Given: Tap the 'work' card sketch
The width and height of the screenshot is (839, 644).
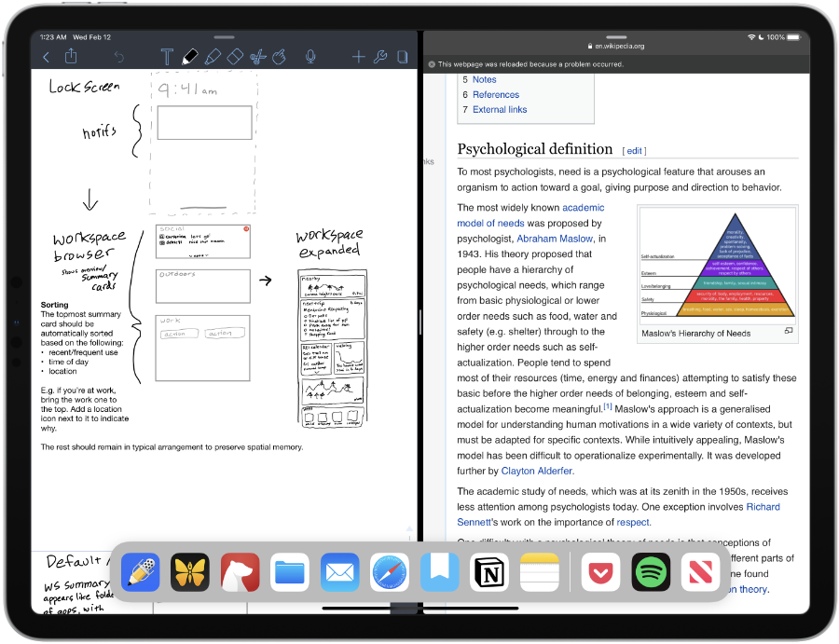Looking at the screenshot, I should [203, 349].
